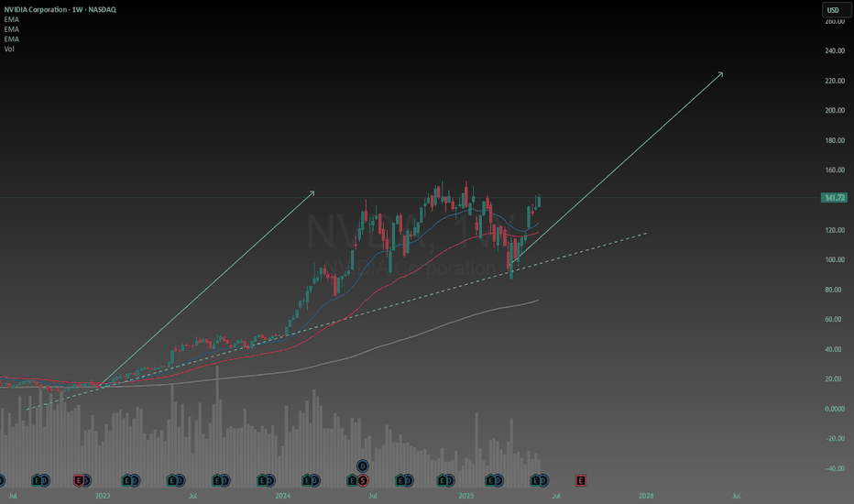This screenshot has height=504, width=854.
Task: Open the dividend marker beside February 2025 earnings
Action: tap(498, 480)
